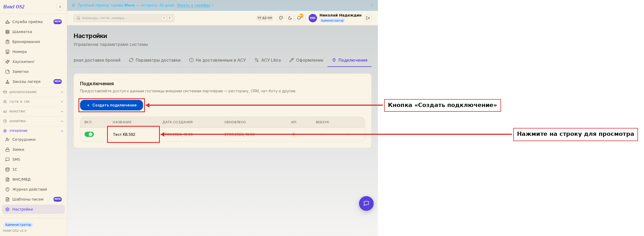Open Служба приёма in the sidebar
The image size is (644, 236).
point(33,22)
